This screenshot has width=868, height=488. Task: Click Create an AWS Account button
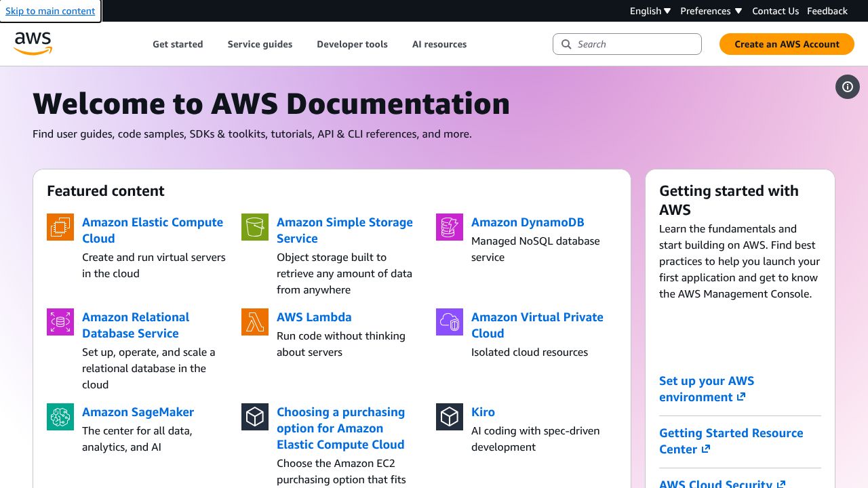click(x=787, y=44)
